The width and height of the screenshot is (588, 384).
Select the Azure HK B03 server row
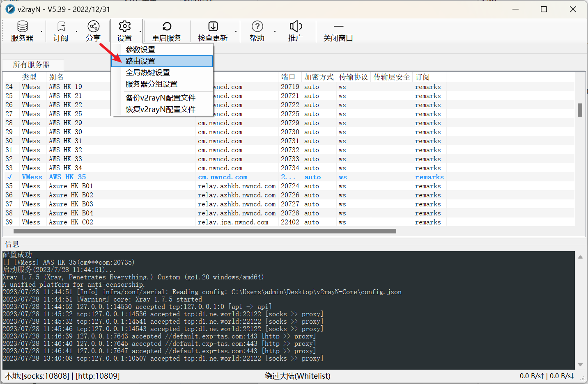tap(289, 204)
